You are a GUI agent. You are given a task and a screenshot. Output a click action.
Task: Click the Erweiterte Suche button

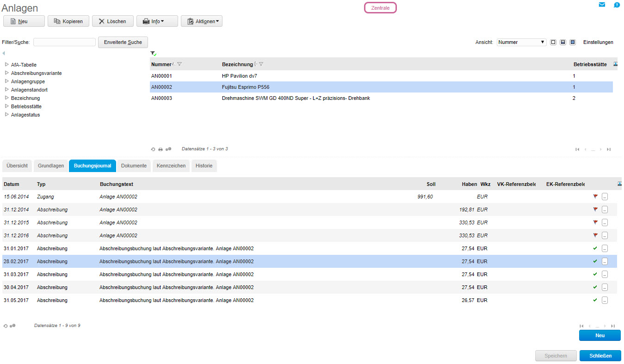pyautogui.click(x=123, y=42)
